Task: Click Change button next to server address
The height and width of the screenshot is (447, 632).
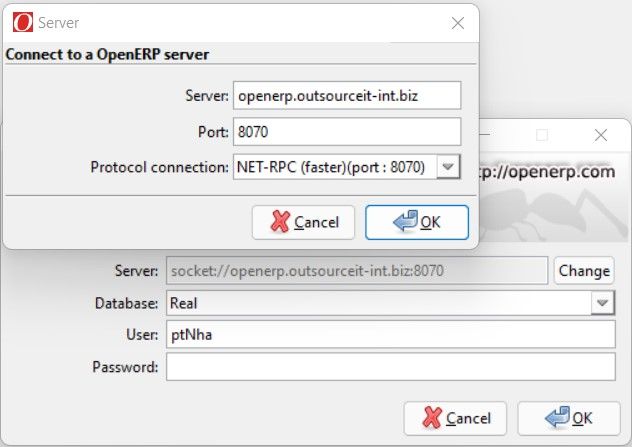Action: click(x=584, y=271)
